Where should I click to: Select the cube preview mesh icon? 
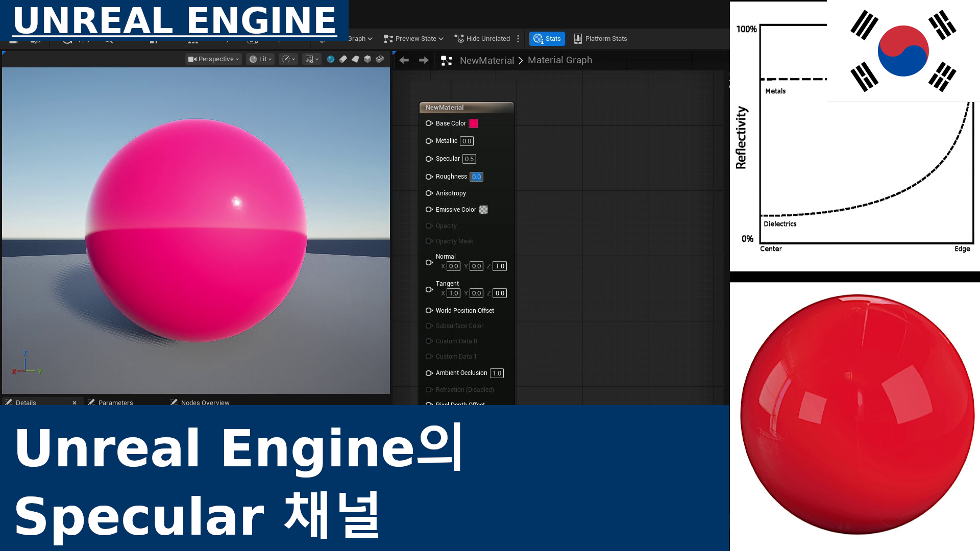(367, 59)
